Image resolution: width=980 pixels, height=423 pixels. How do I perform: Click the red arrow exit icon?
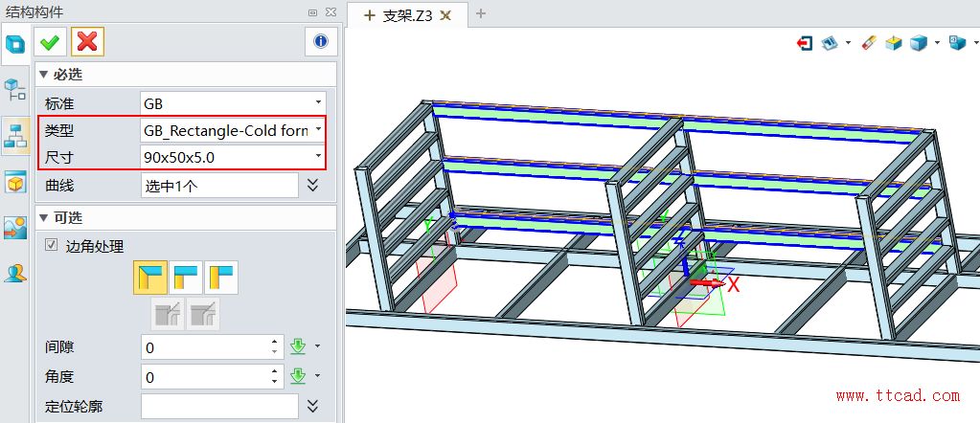805,42
